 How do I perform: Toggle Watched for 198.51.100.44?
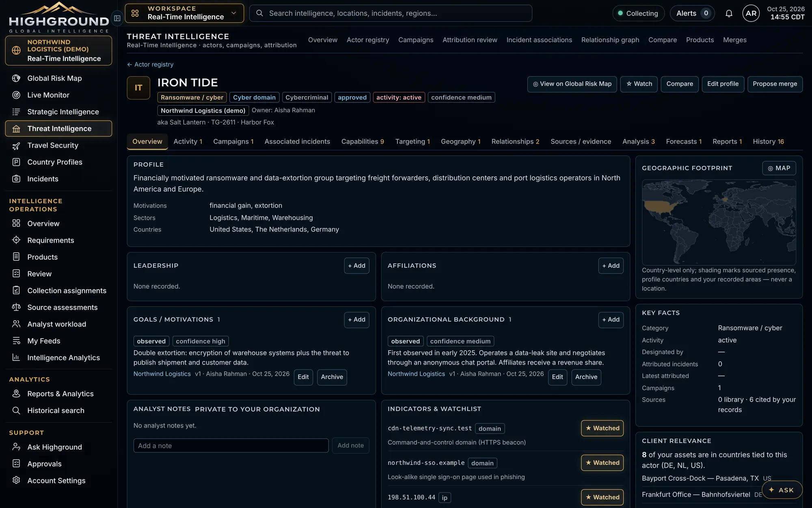tap(602, 497)
